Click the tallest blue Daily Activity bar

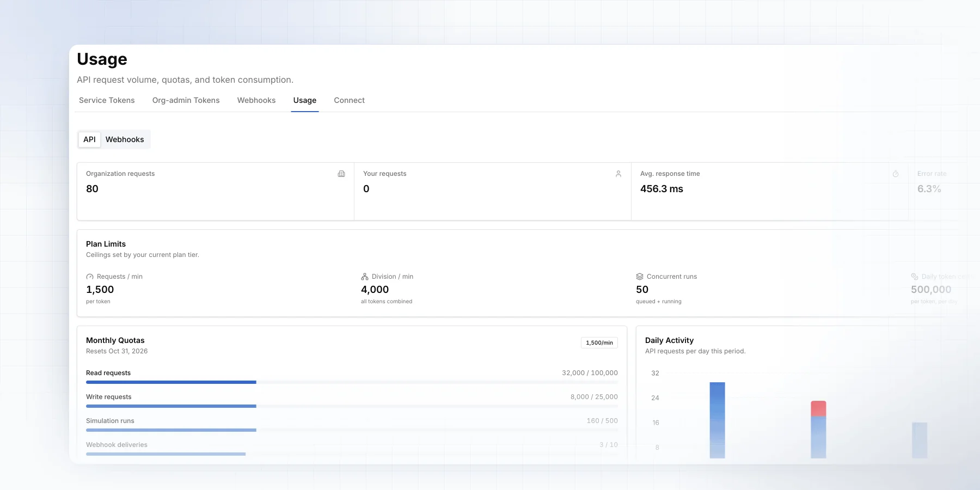[717, 420]
